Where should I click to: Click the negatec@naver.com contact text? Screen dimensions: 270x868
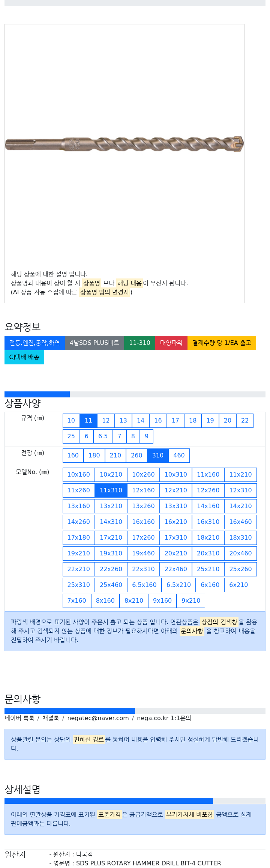[98, 718]
